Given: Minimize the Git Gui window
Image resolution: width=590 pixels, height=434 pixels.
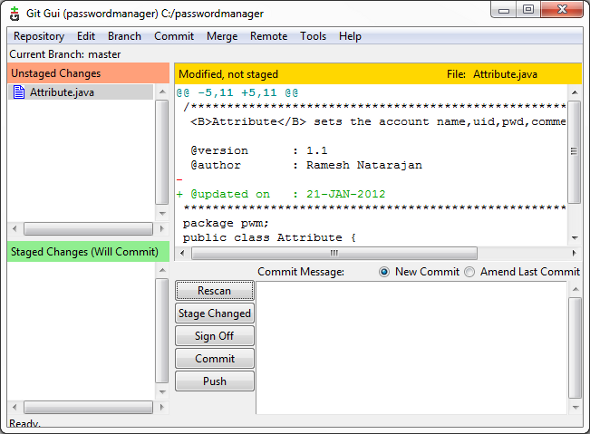Looking at the screenshot, I should (x=503, y=10).
